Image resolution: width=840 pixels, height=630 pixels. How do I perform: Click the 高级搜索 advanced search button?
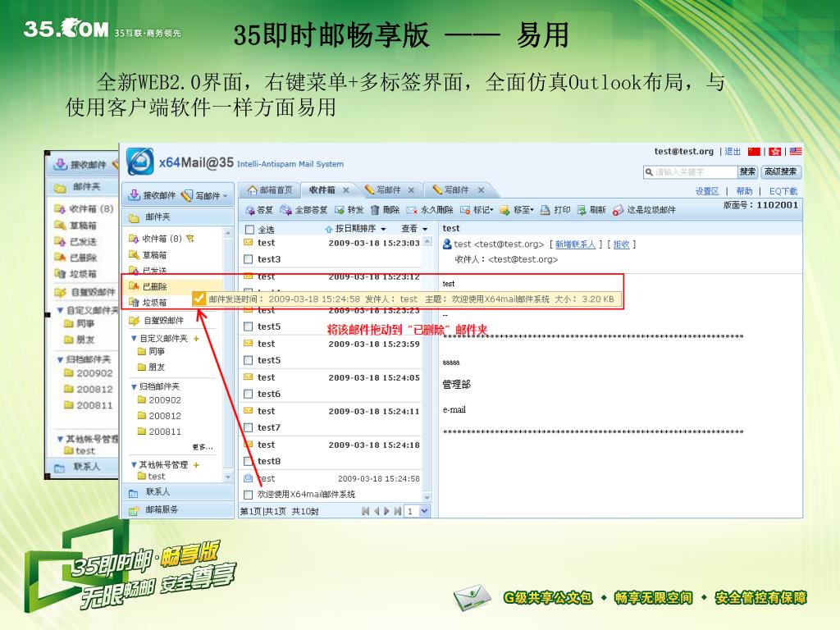coord(781,172)
